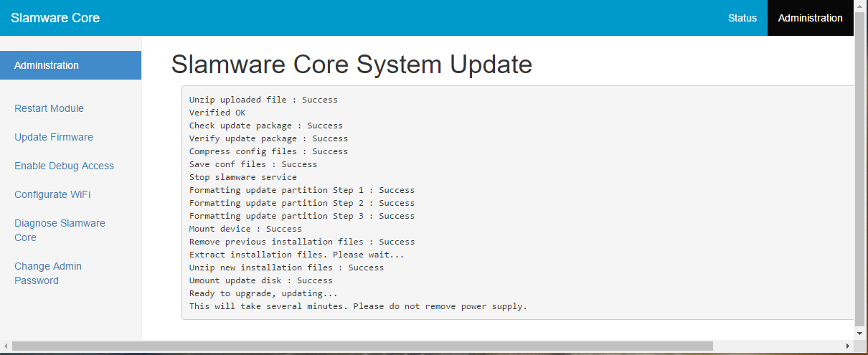Switch to the Status tab
The height and width of the screenshot is (355, 868).
(742, 18)
